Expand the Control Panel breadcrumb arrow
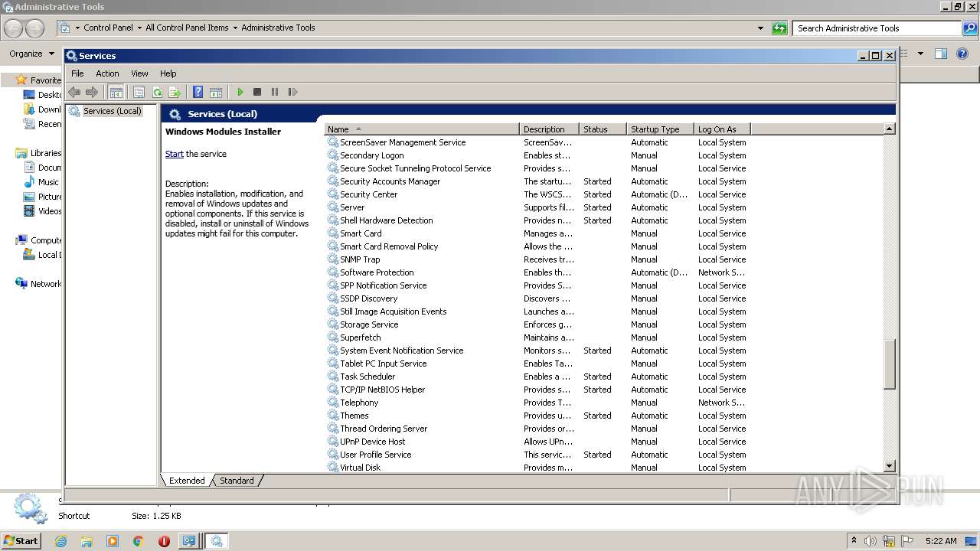This screenshot has height=551, width=980. point(140,28)
